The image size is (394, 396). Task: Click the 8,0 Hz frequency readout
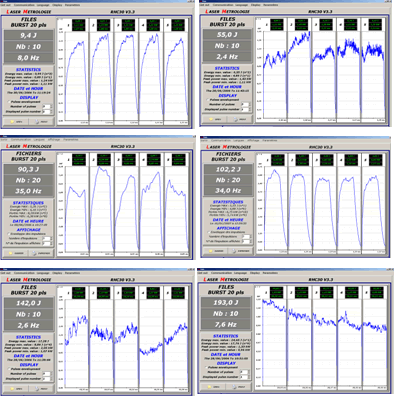pyautogui.click(x=29, y=58)
